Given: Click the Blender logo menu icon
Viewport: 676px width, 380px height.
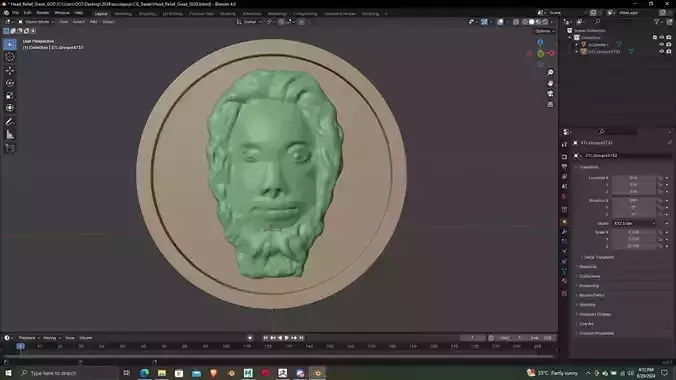Looking at the screenshot, I should point(6,13).
